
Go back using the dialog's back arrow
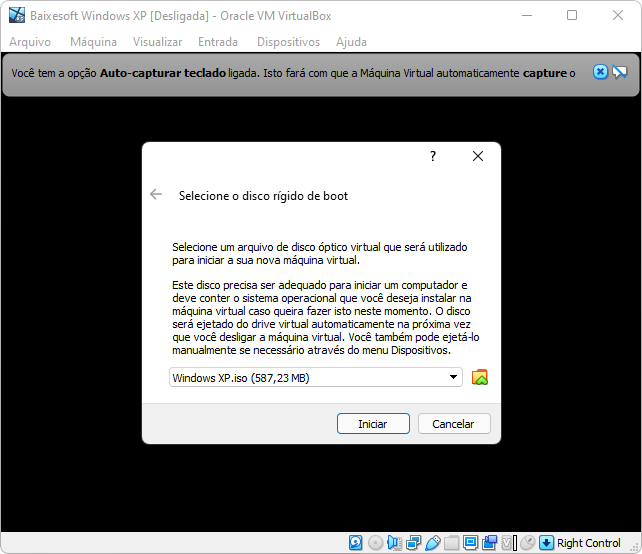(x=156, y=195)
